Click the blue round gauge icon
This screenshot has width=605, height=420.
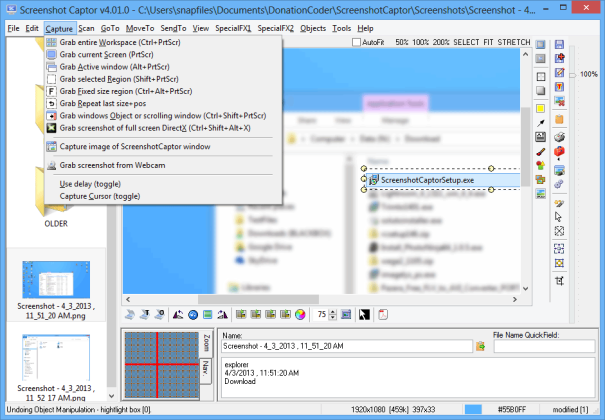pos(193,315)
